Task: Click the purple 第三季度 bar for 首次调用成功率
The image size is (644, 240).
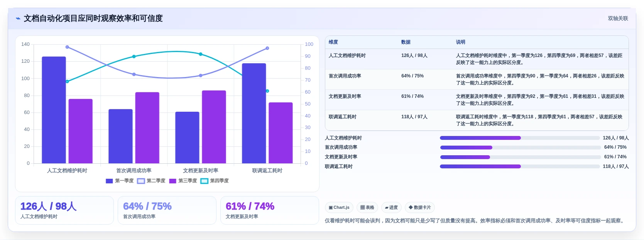Action: [x=147, y=128]
